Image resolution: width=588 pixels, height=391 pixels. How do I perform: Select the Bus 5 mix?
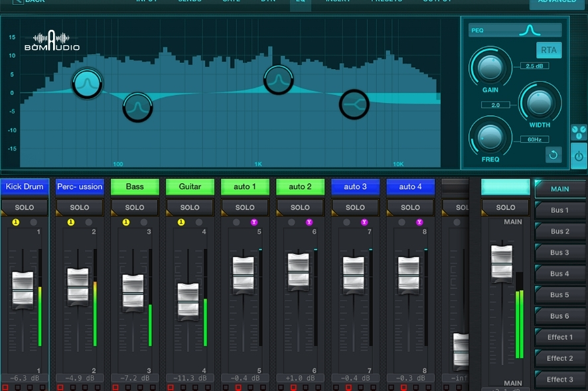click(560, 295)
